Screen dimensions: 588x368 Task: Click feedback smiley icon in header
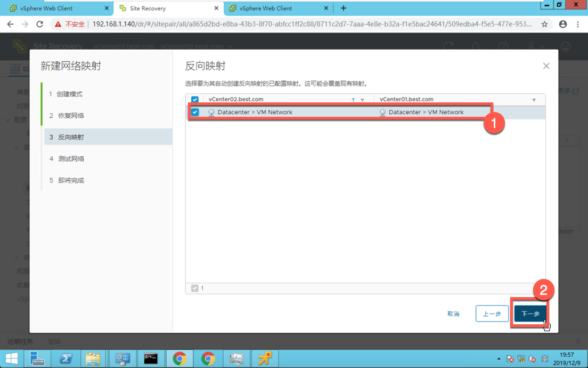point(566,46)
